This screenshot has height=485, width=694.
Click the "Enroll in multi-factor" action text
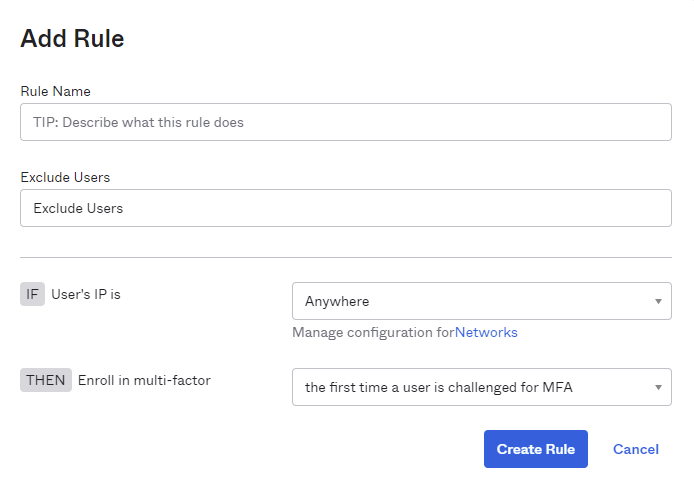point(145,380)
